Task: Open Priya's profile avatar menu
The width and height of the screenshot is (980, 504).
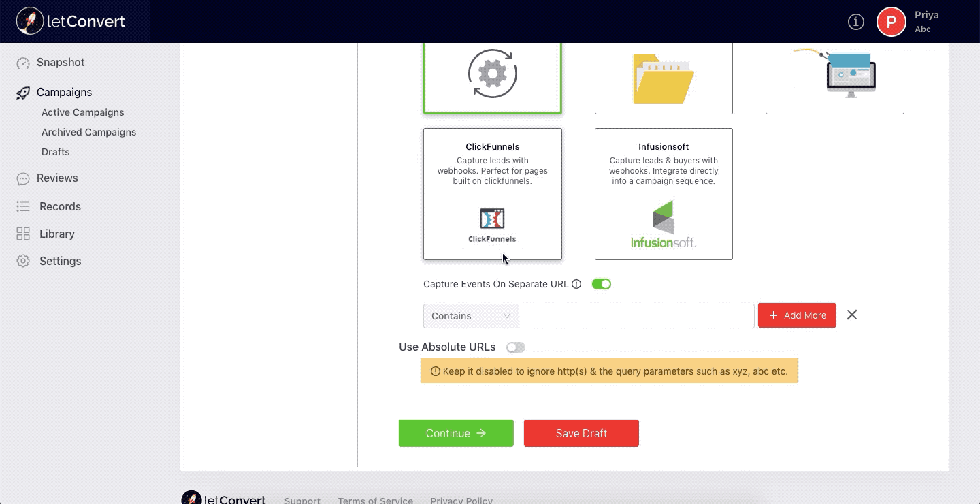Action: (x=891, y=22)
